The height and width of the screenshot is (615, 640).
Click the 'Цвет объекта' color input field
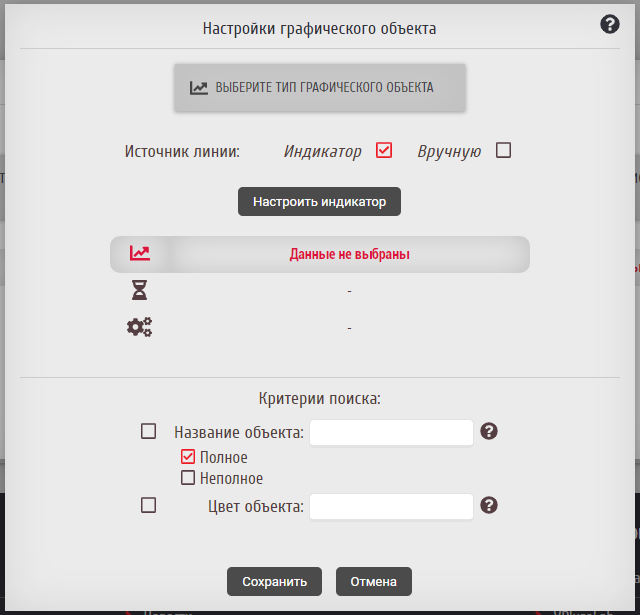pos(391,506)
